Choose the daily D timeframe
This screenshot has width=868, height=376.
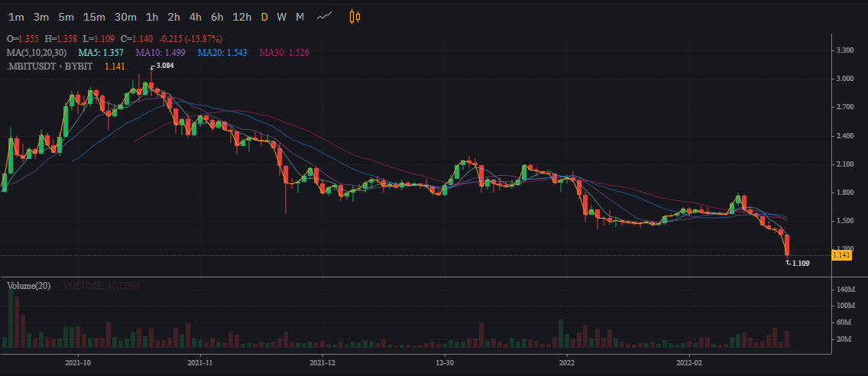(x=264, y=17)
